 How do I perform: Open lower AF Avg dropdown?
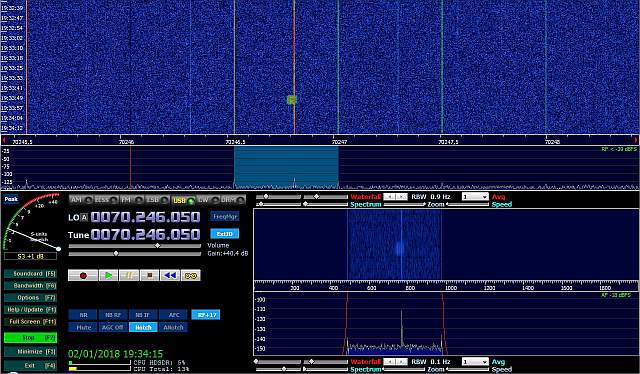[x=475, y=362]
